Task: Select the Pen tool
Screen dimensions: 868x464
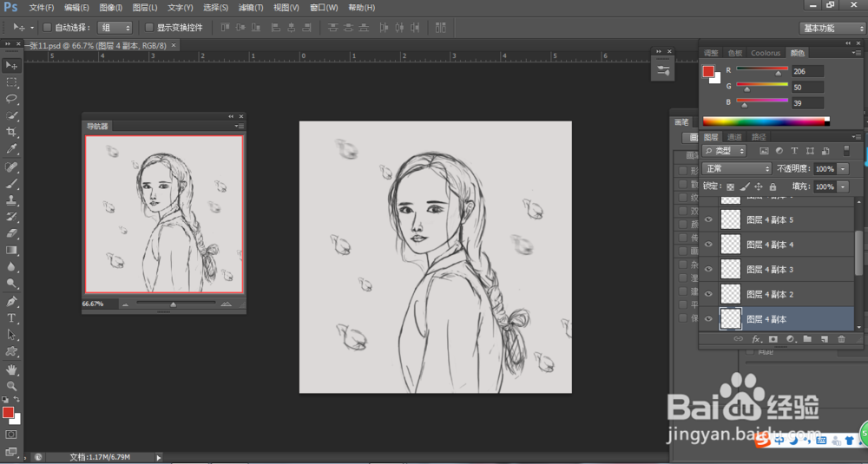Action: [x=11, y=302]
